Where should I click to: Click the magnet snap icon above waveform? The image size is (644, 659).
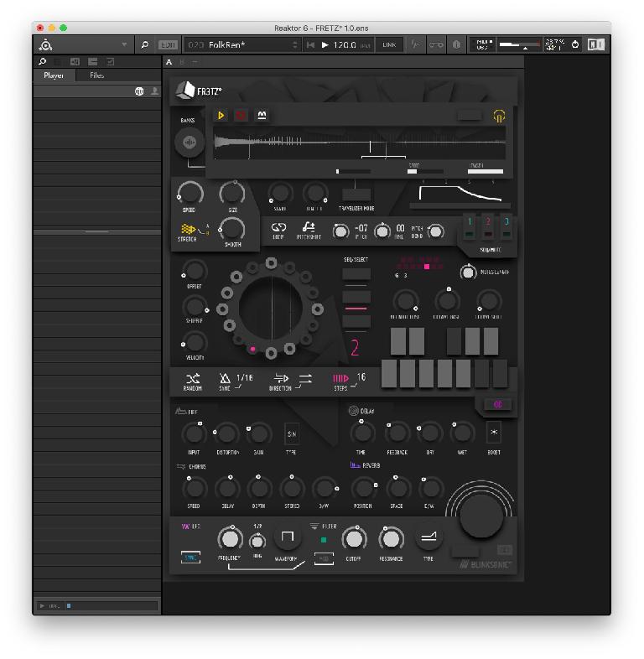pos(262,115)
